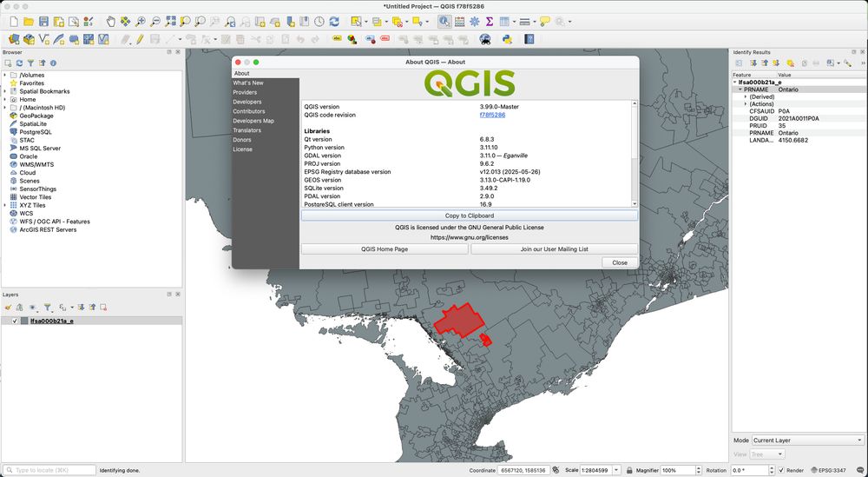Screen dimensions: 868x477
Task: Select the CFSAUID P0A row
Action: [x=797, y=111]
